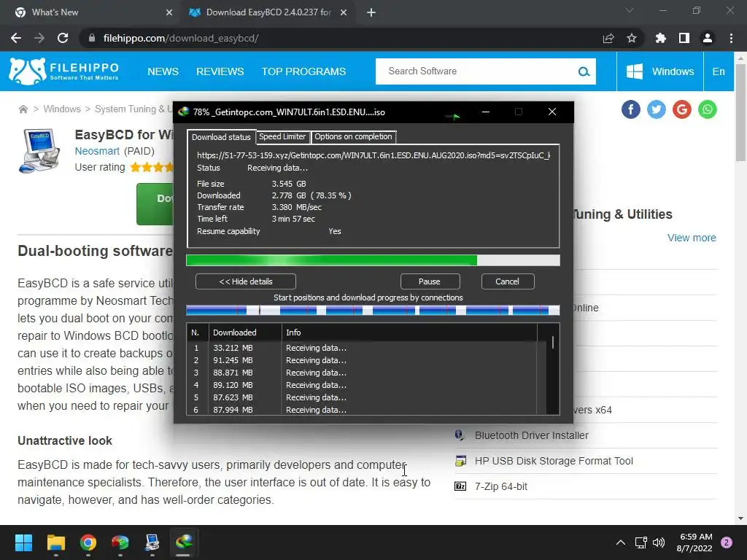Click Bluetooth Driver Installer icon
The image size is (747, 560).
tap(460, 435)
